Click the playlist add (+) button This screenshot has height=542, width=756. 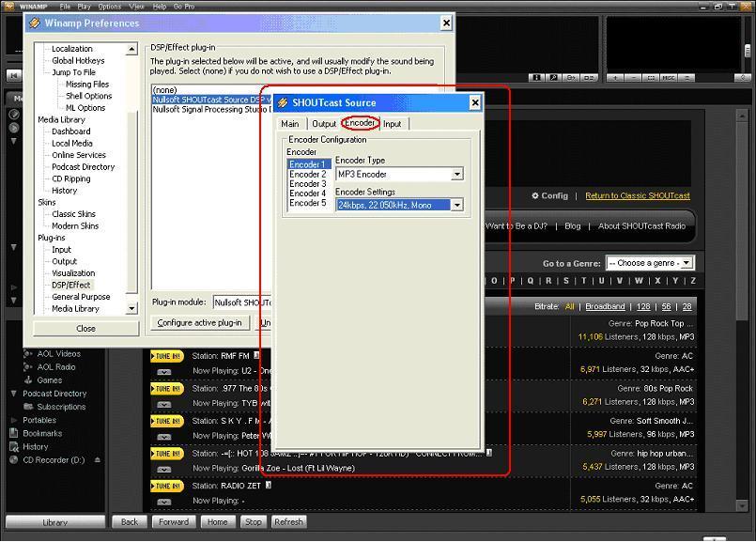tap(615, 78)
